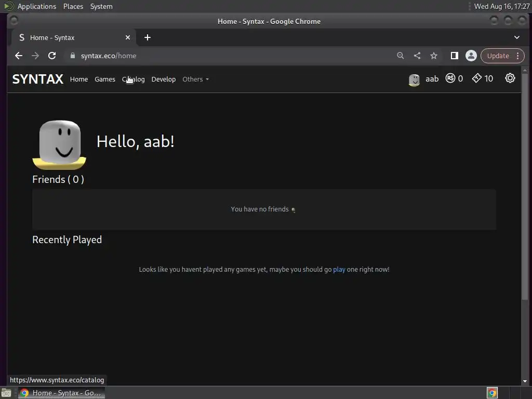
Task: Click the Chrome taskbar window button
Action: click(61, 393)
